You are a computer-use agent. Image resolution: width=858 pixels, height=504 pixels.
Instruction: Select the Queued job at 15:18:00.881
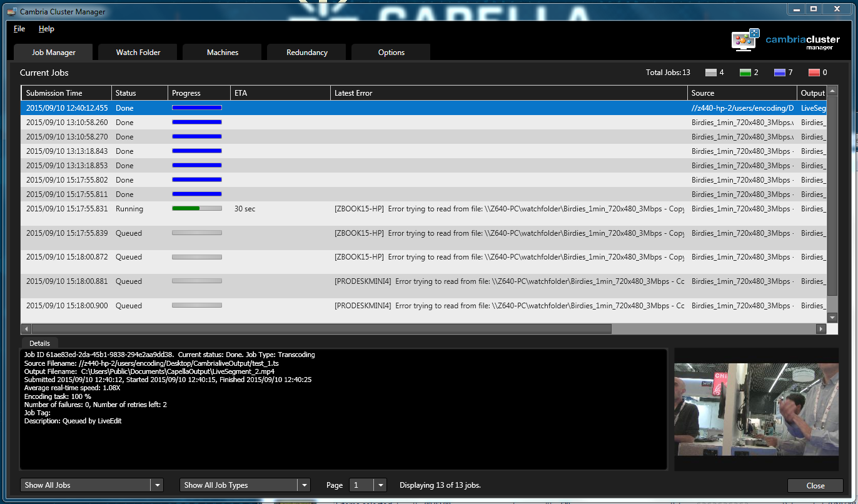click(424, 286)
